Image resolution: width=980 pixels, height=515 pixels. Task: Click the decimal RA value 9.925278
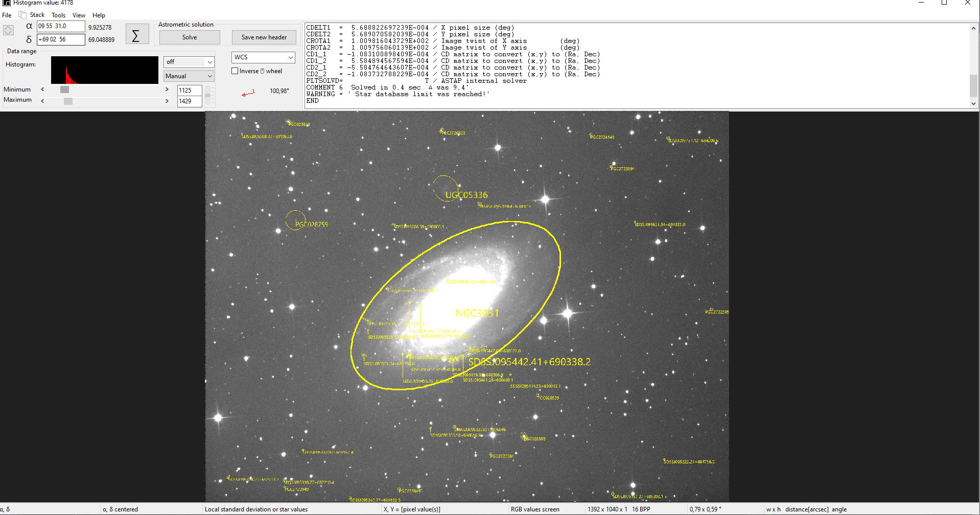pyautogui.click(x=100, y=28)
